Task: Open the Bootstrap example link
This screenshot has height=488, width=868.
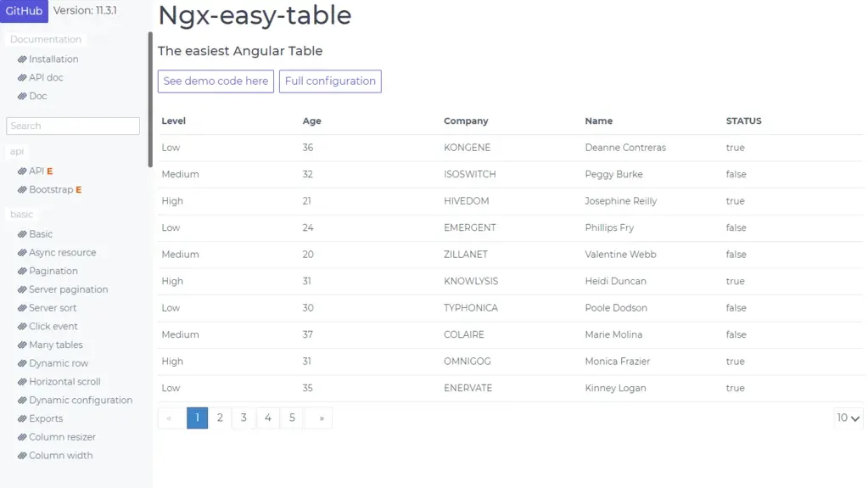Action: click(55, 189)
